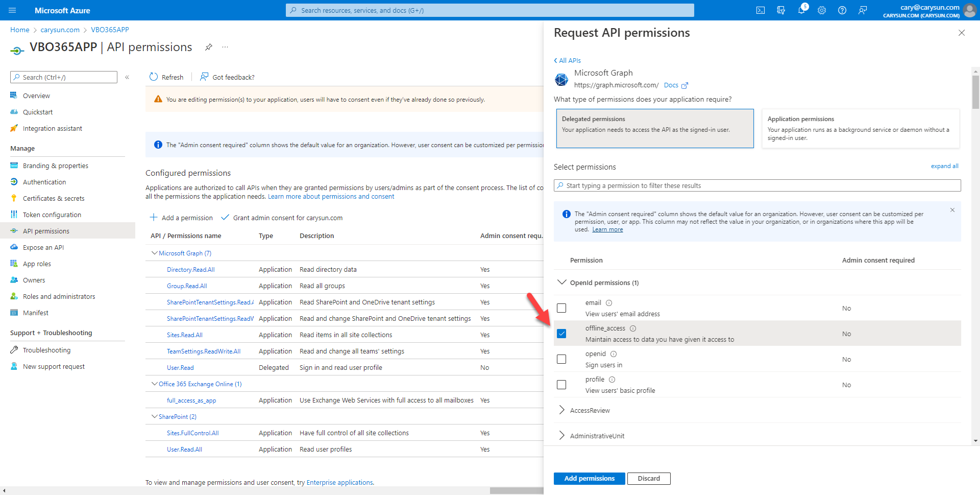Image resolution: width=980 pixels, height=495 pixels.
Task: Collapse the Microsoft Graph (7) group
Action: pos(154,253)
